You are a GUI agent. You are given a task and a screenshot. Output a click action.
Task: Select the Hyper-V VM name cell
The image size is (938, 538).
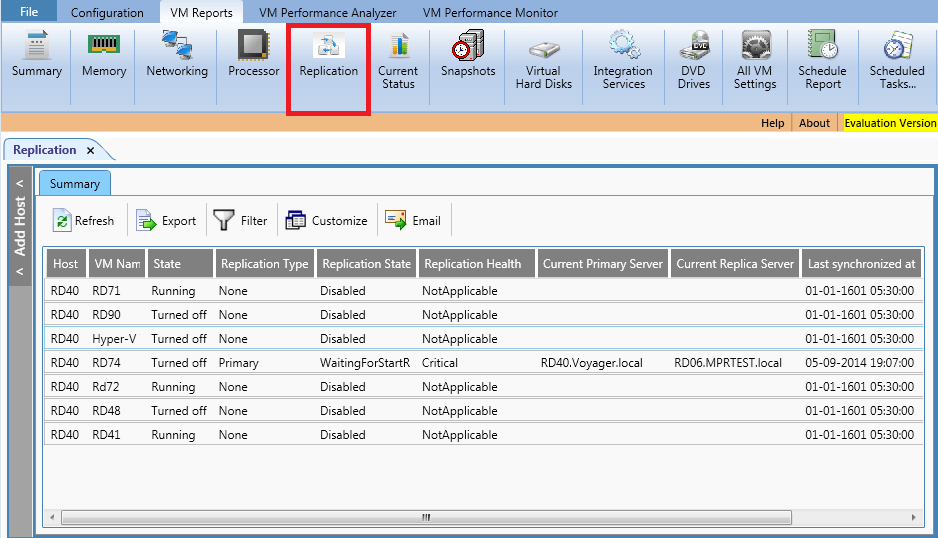(114, 339)
